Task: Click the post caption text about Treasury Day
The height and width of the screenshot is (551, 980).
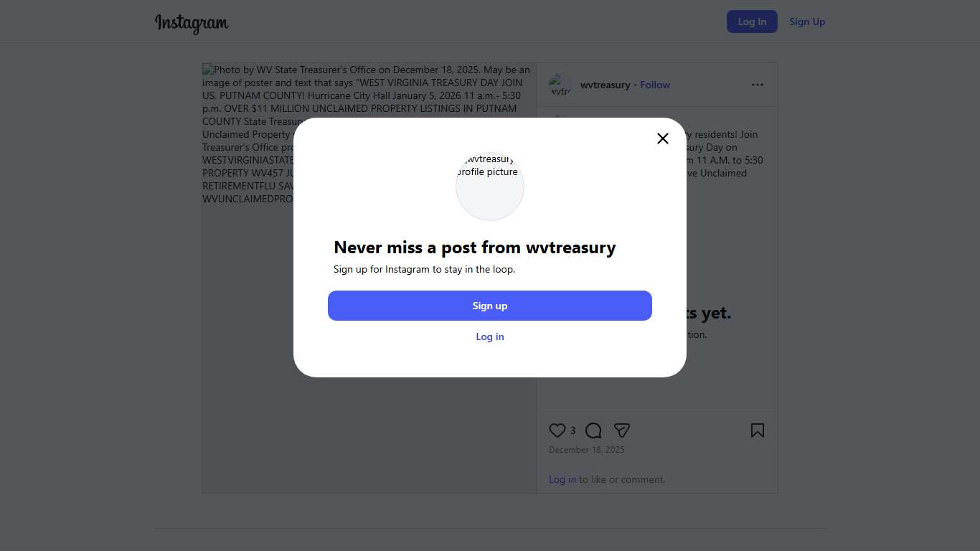Action: pyautogui.click(x=725, y=154)
